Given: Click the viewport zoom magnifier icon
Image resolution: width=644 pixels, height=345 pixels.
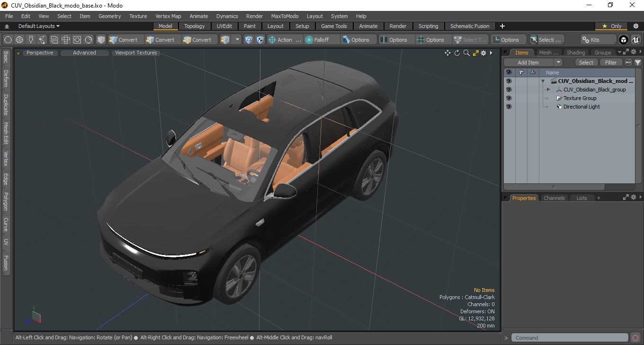Looking at the screenshot, I should point(466,53).
